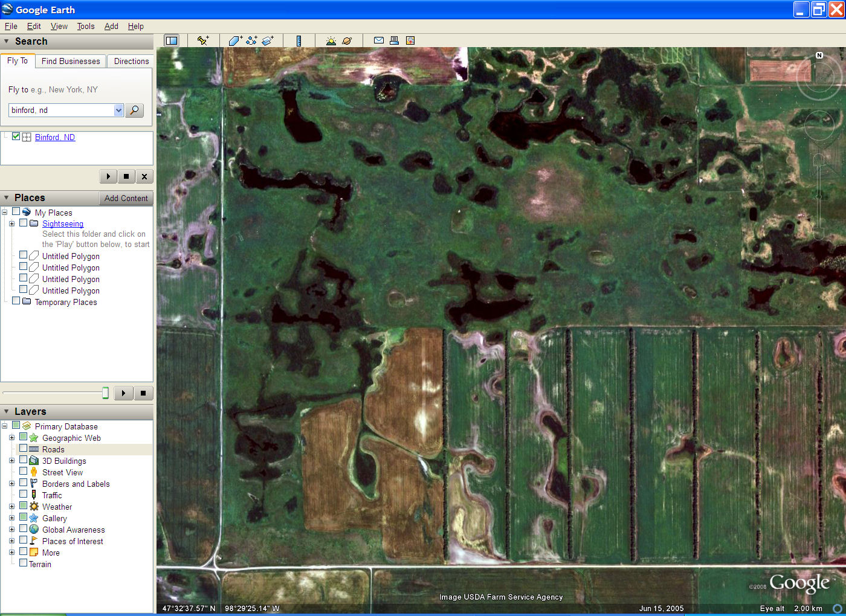The height and width of the screenshot is (616, 846).
Task: Expand the More layer node
Action: [x=11, y=552]
